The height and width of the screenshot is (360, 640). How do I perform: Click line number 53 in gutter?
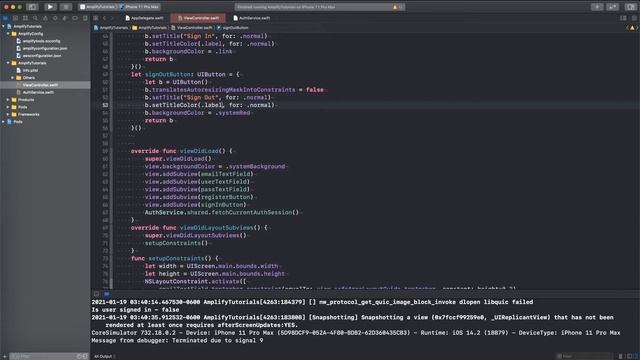(105, 105)
